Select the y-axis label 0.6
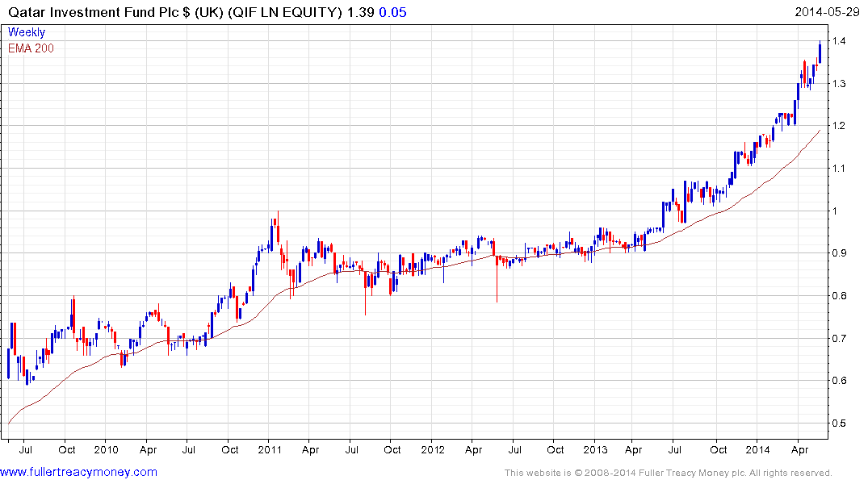This screenshot has height=484, width=868. tap(838, 381)
